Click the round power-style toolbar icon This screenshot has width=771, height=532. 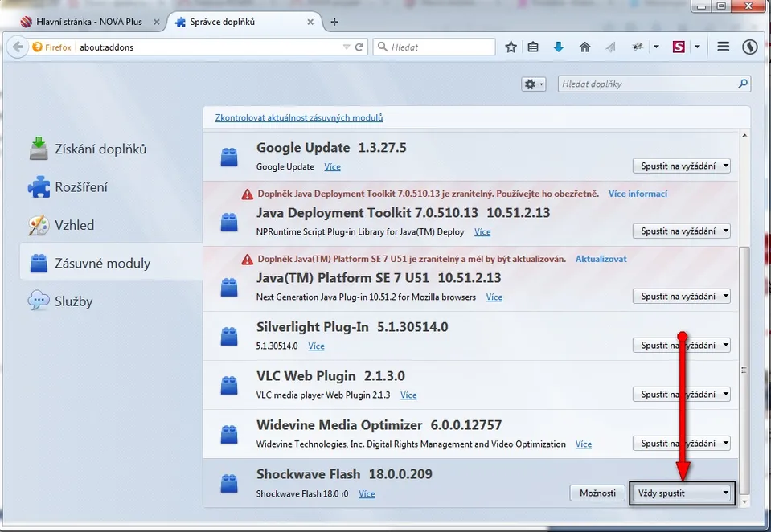[749, 47]
